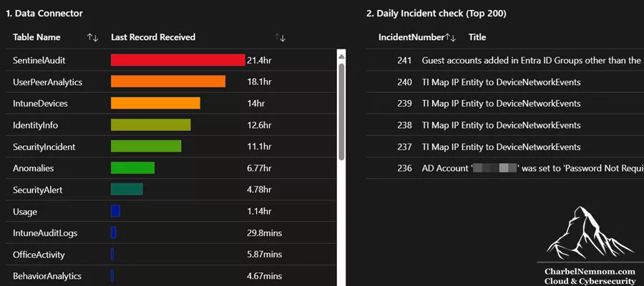This screenshot has width=644, height=286.
Task: Select the UserPeerAnalytics table name
Action: (48, 82)
